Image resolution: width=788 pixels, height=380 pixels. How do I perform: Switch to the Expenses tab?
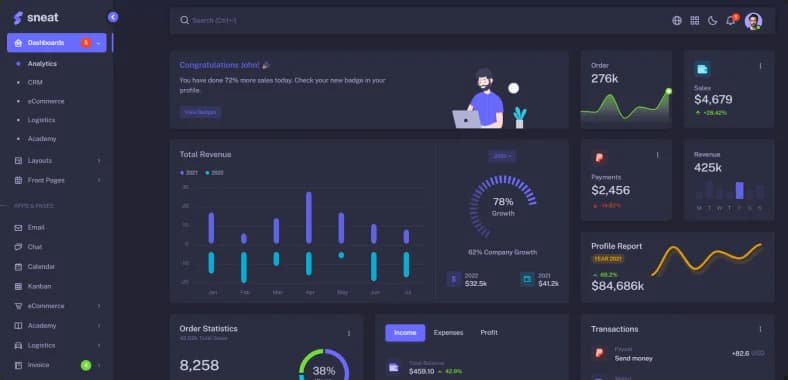pos(448,333)
